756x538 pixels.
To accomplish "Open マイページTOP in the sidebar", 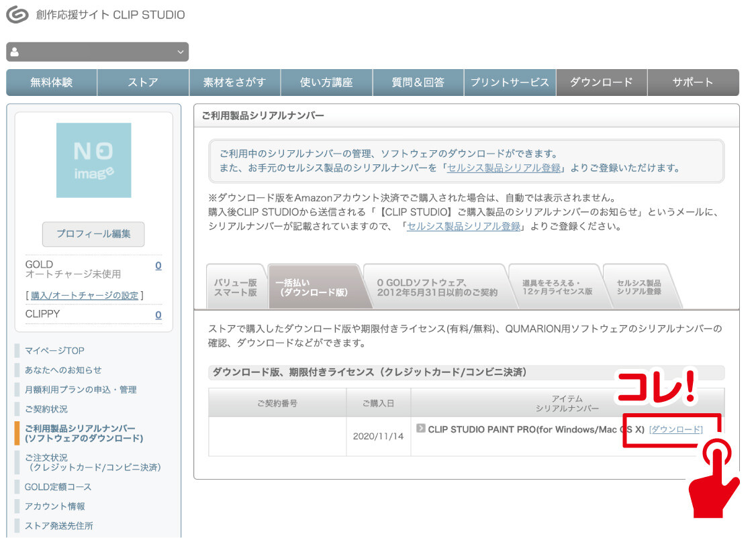I will 54,350.
